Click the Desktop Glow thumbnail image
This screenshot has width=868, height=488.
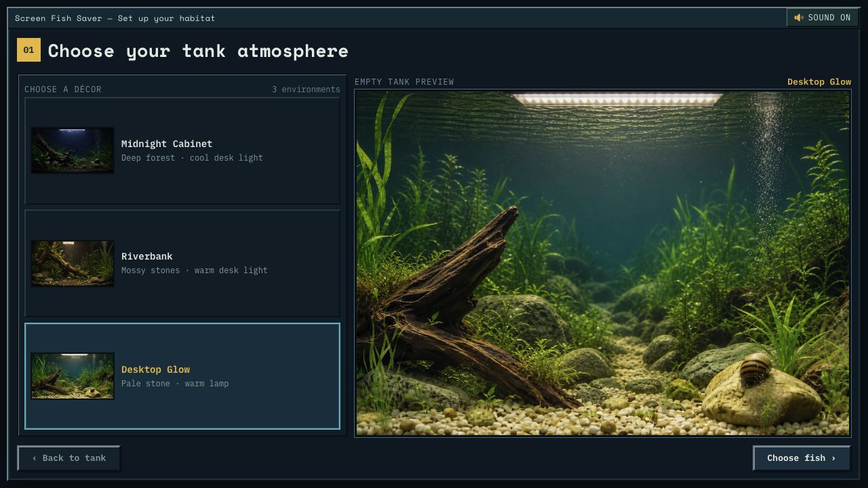point(73,376)
